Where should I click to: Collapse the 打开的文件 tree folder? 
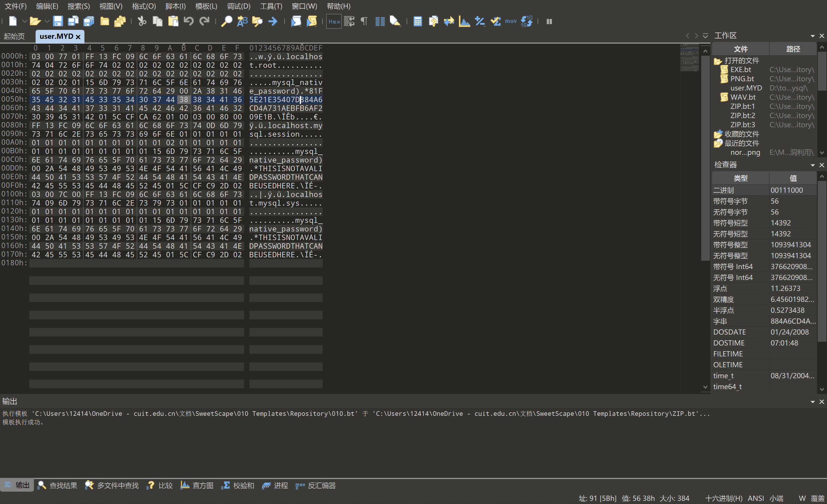coord(718,61)
